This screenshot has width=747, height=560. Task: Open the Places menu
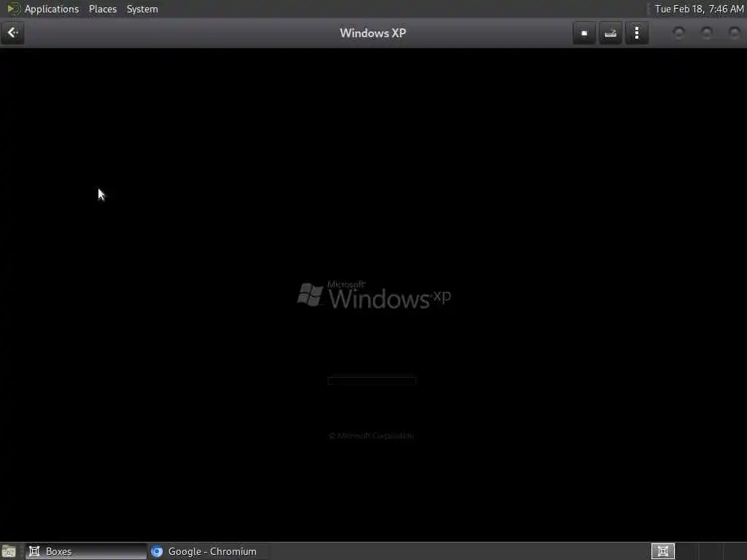[x=102, y=9]
